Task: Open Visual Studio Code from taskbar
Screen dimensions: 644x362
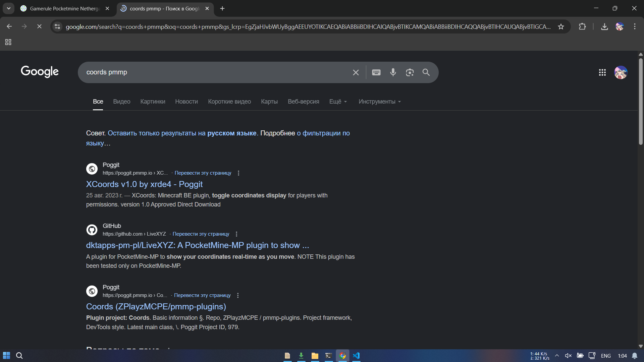Action: (356, 356)
